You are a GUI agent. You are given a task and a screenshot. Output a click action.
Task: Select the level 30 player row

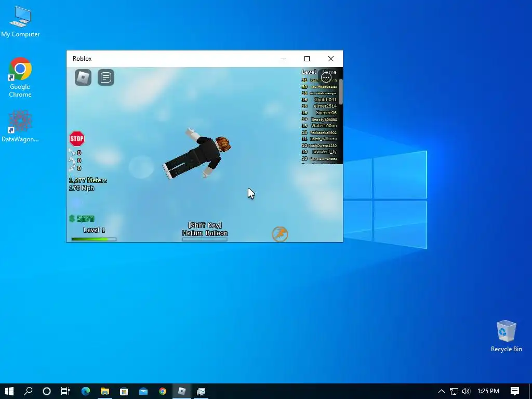(319, 87)
